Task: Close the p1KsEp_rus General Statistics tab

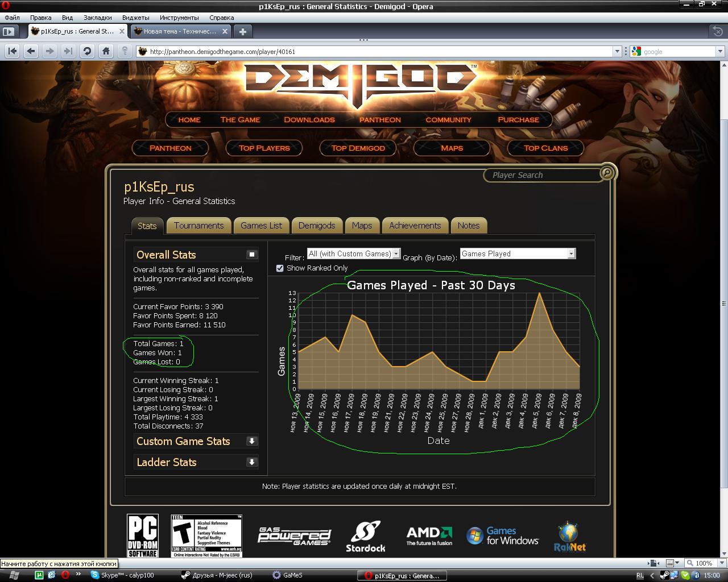Action: 122,31
